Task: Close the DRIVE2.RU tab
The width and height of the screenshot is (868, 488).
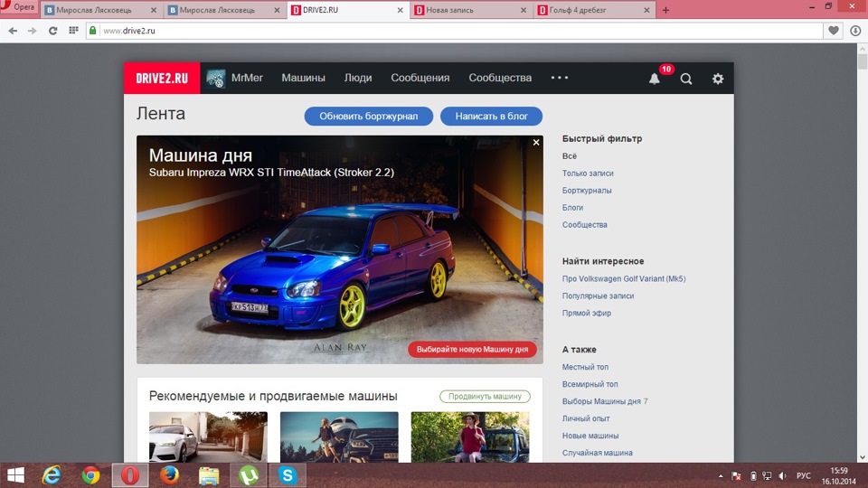Action: pyautogui.click(x=401, y=10)
